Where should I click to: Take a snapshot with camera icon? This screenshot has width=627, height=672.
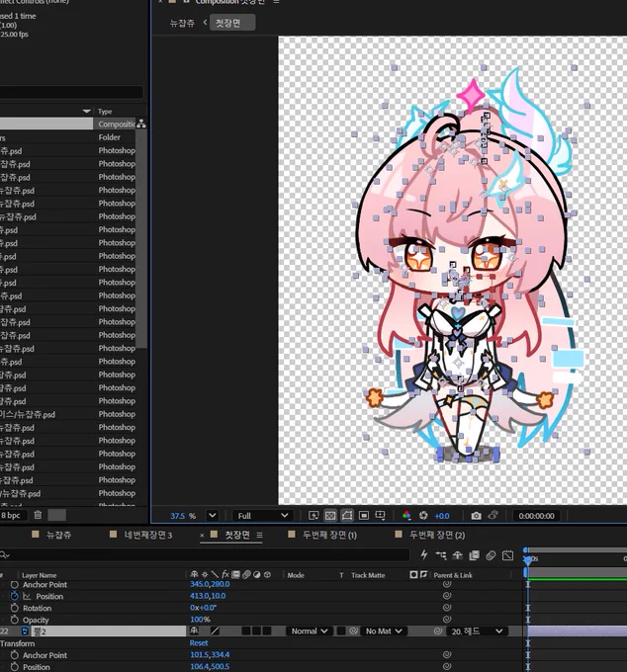point(476,516)
